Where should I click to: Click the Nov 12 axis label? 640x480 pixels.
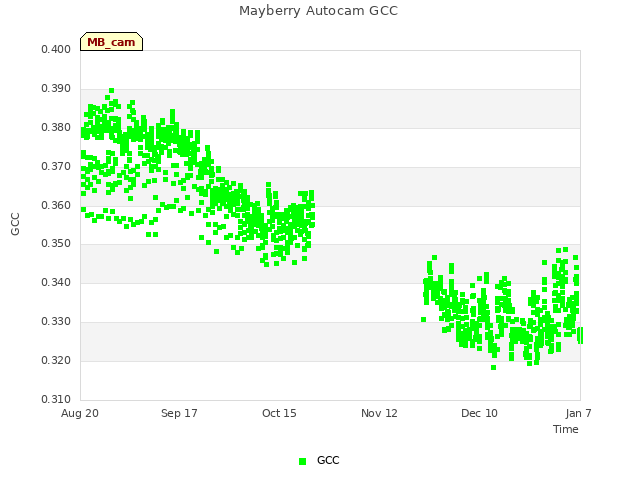[379, 413]
